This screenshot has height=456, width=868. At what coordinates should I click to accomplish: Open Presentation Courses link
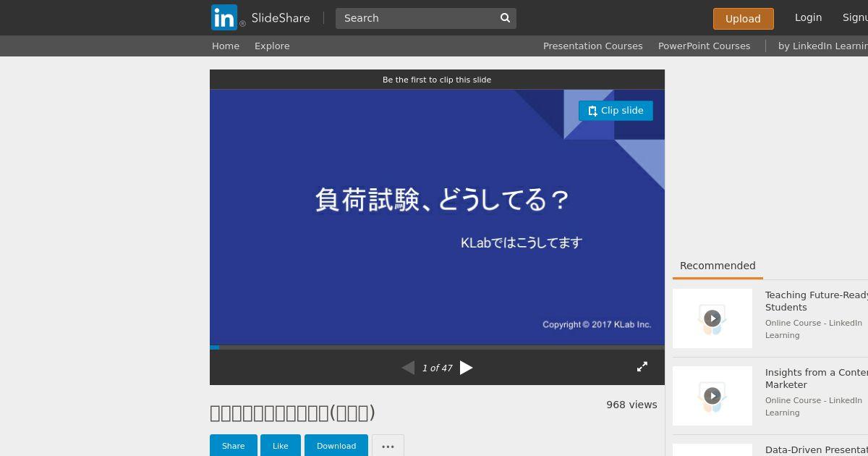[592, 46]
